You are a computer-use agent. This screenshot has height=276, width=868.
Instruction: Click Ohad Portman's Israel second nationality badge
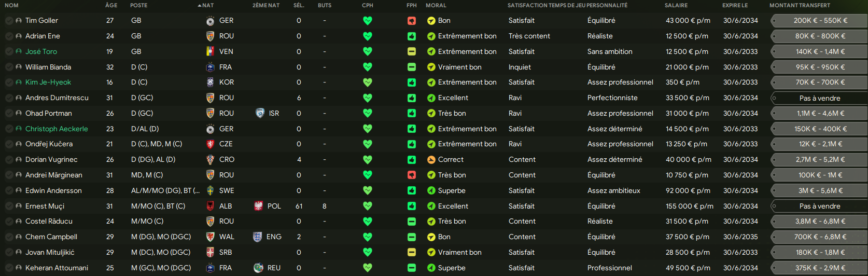tap(260, 113)
